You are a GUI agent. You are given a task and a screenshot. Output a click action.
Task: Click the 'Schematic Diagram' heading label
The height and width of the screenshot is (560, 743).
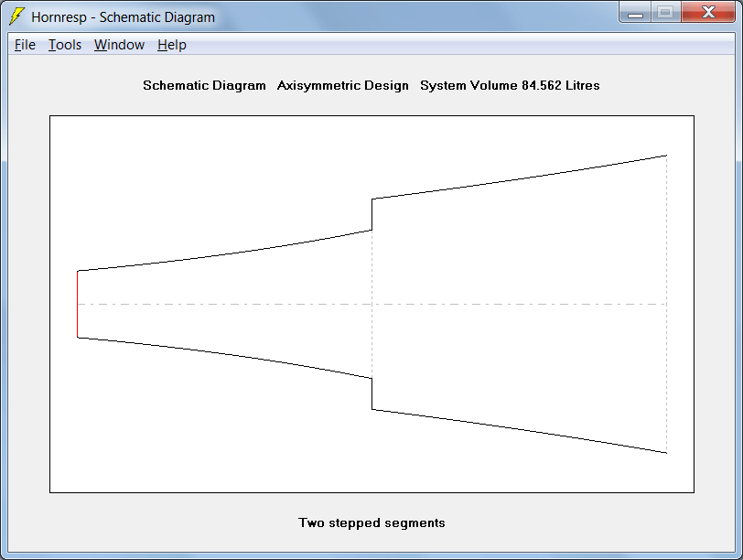[204, 85]
